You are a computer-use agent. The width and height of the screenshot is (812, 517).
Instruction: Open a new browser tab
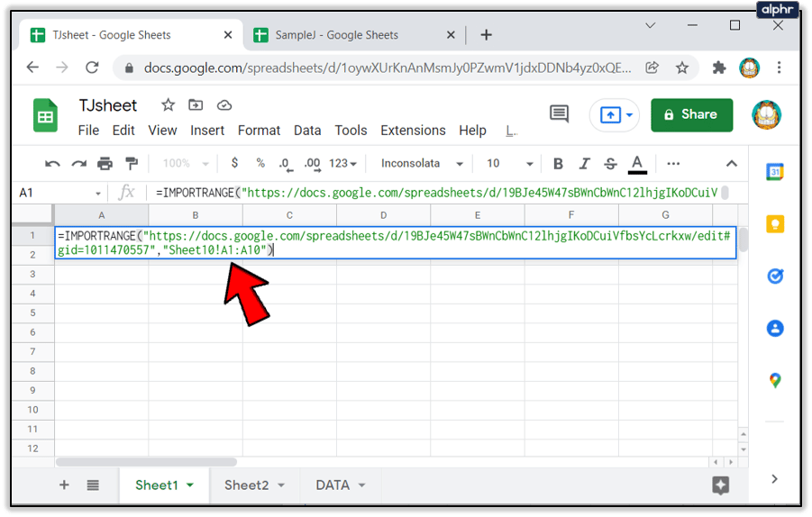[486, 35]
